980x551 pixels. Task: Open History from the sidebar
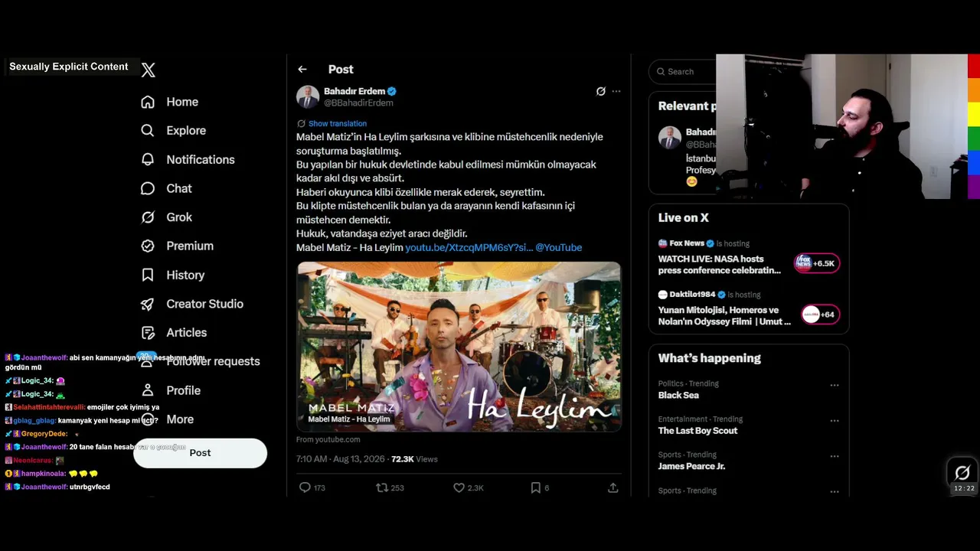point(172,275)
